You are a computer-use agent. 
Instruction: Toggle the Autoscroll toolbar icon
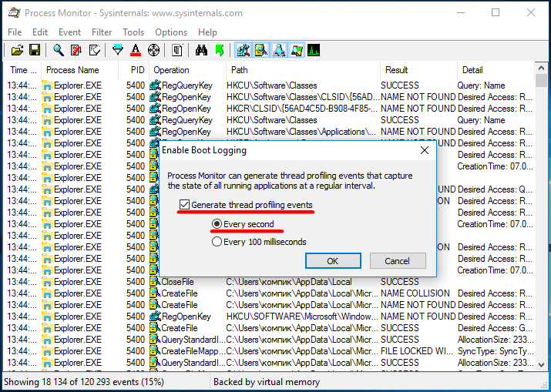click(76, 50)
